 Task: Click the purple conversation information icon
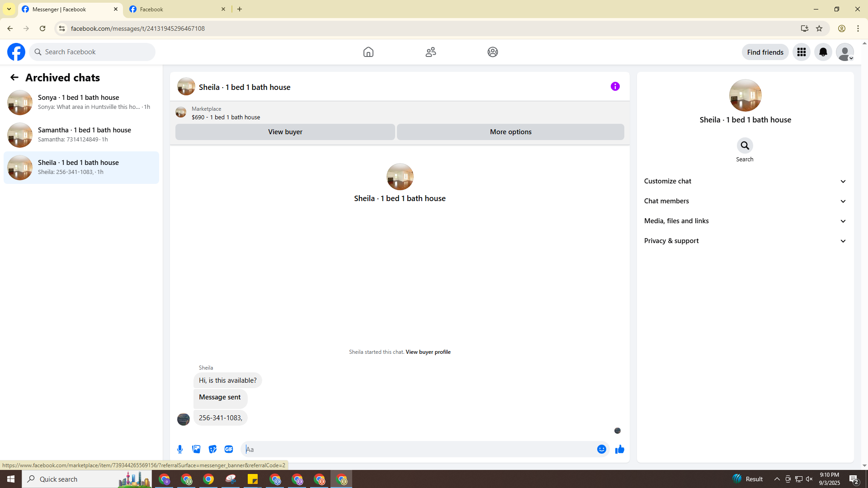615,86
